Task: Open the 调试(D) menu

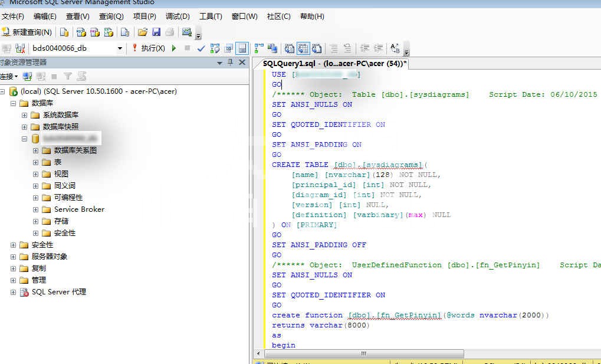Action: 178,17
